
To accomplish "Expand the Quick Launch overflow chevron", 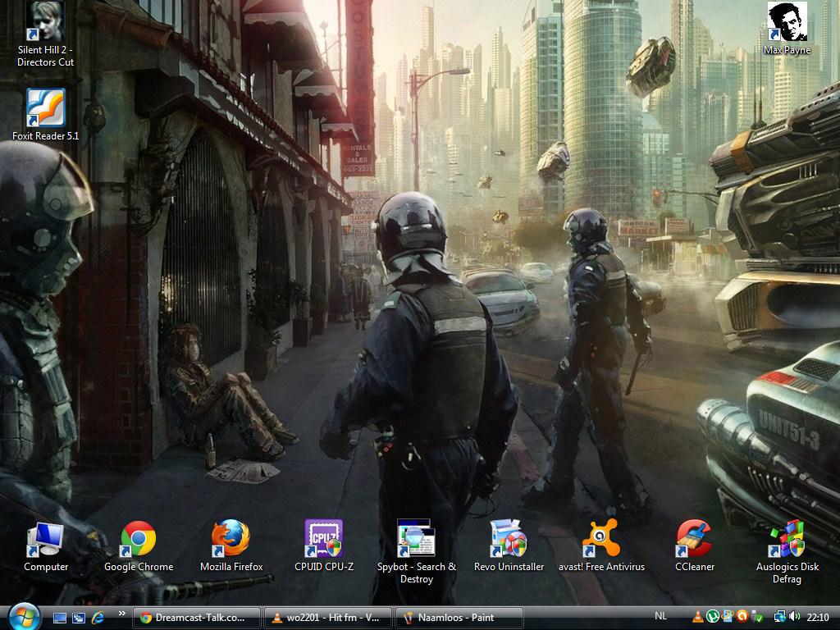I will 122,614.
